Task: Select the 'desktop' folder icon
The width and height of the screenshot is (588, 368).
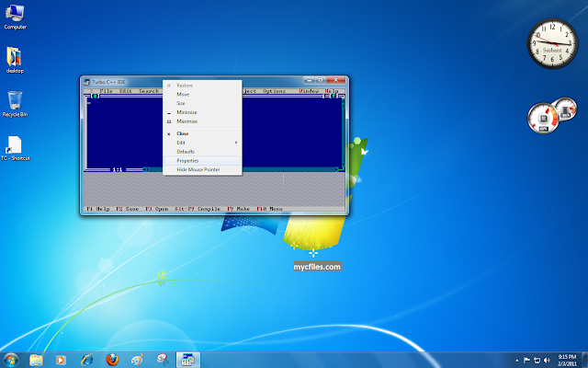Action: pyautogui.click(x=15, y=60)
